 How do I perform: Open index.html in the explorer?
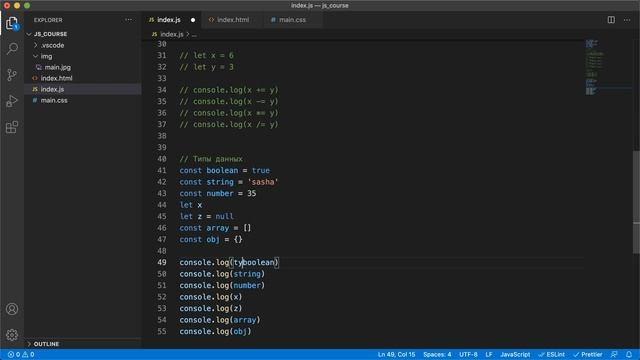click(x=56, y=78)
